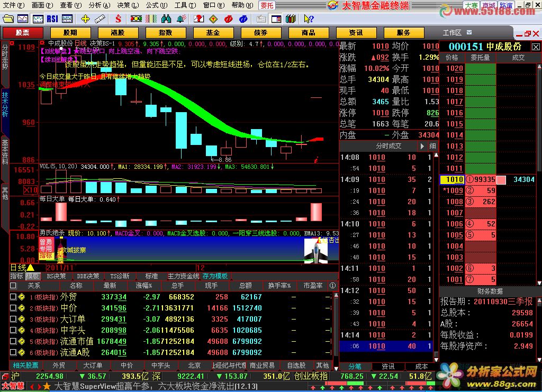
Task: Click the gold star icon in bottom ticker
Action: [x=47, y=387]
